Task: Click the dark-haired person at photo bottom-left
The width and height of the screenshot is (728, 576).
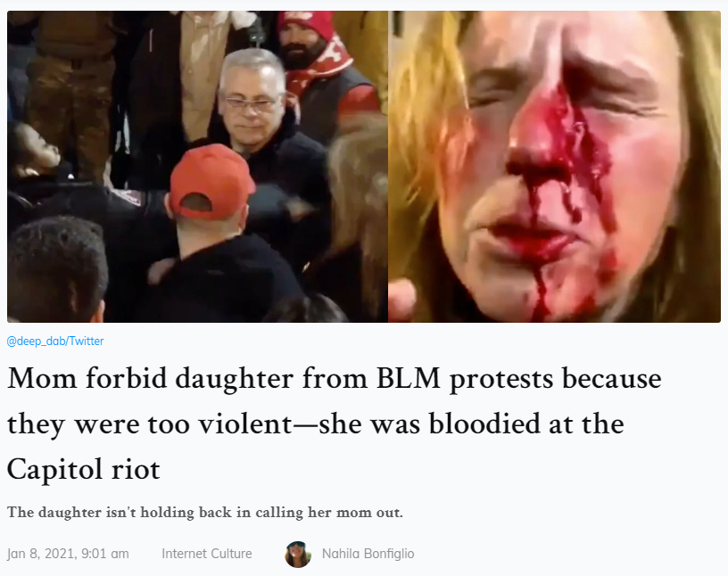Action: (x=55, y=272)
